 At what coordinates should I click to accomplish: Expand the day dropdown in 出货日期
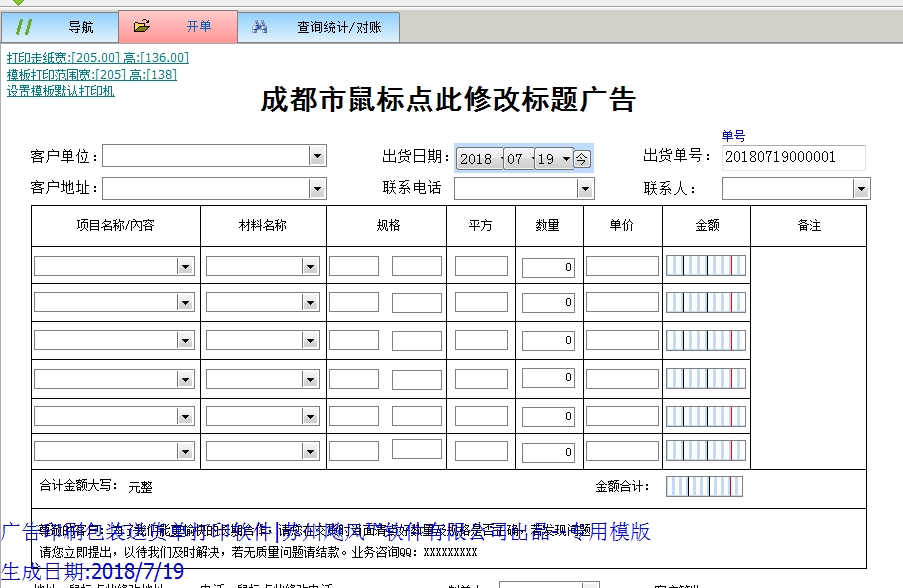point(564,157)
